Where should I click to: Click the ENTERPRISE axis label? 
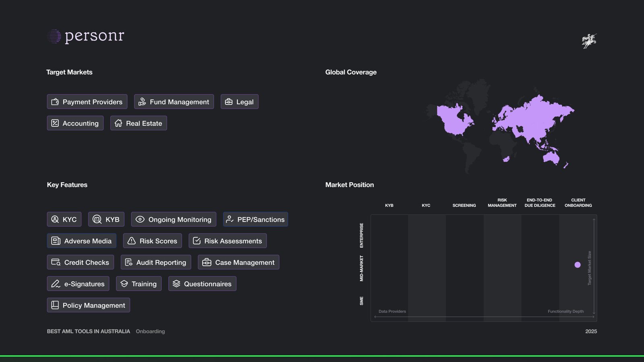click(361, 235)
